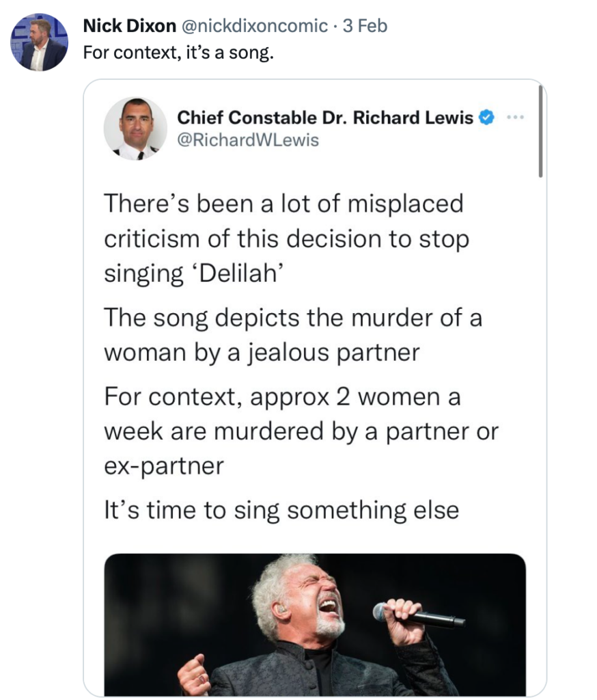Click the scrollbar thumb beside the quoted tweet
Viewport: 597px width, 700px height.
tap(540, 130)
